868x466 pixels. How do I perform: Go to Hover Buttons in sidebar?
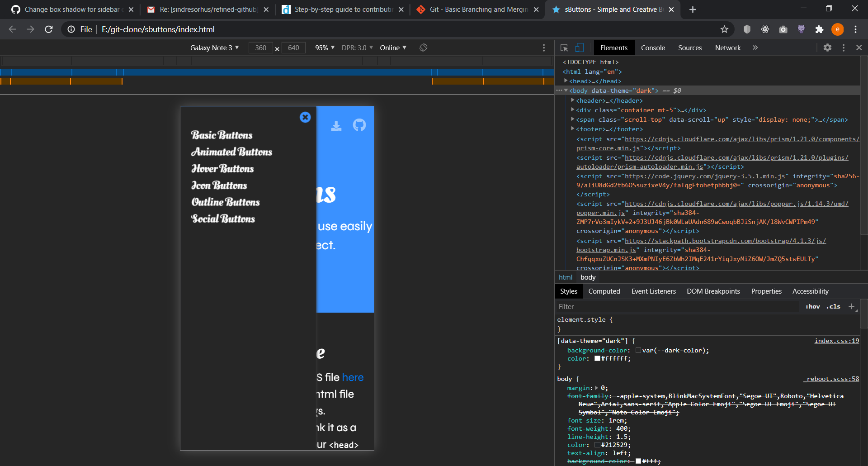coord(222,168)
